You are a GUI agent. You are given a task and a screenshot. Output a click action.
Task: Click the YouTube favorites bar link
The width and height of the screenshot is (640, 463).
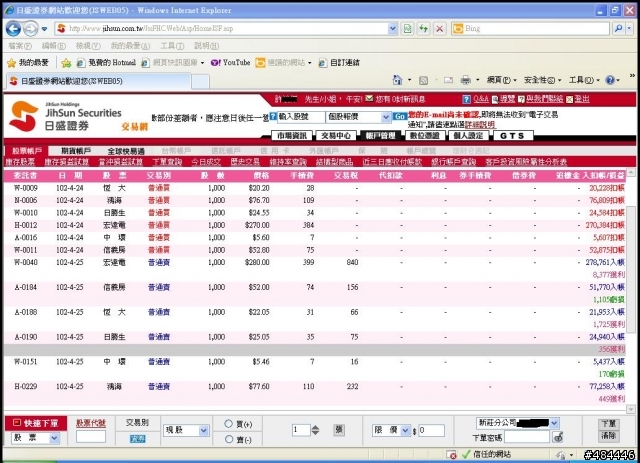231,62
